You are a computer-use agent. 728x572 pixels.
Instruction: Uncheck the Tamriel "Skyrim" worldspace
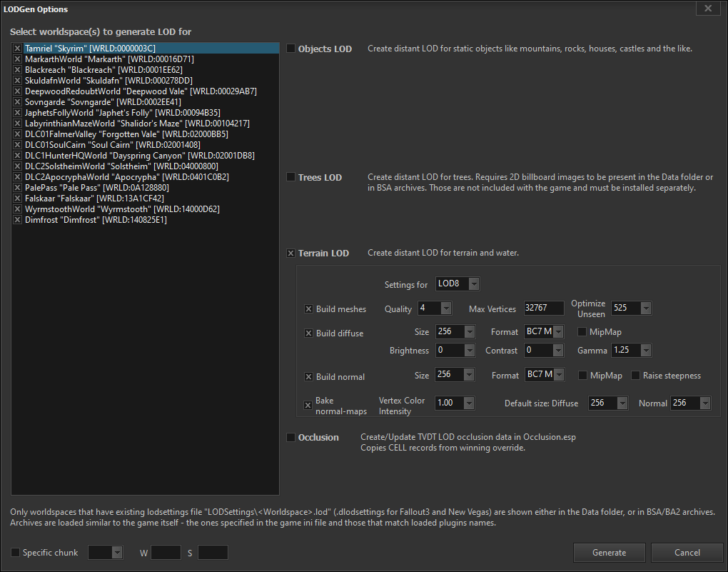17,49
